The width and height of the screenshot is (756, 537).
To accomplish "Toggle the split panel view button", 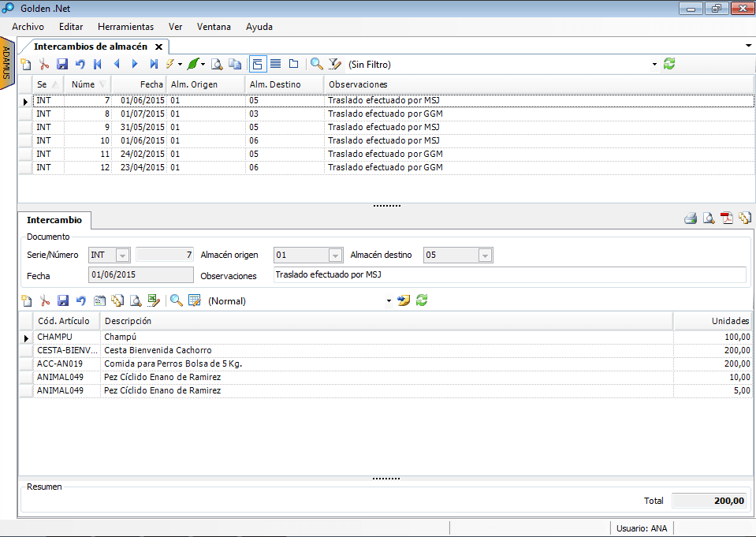I will (x=258, y=64).
